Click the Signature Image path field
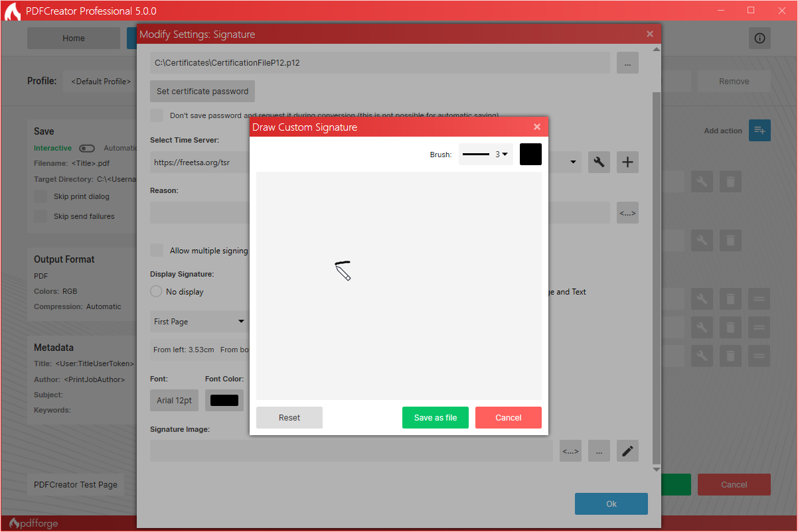Image resolution: width=798 pixels, height=532 pixels. click(351, 450)
